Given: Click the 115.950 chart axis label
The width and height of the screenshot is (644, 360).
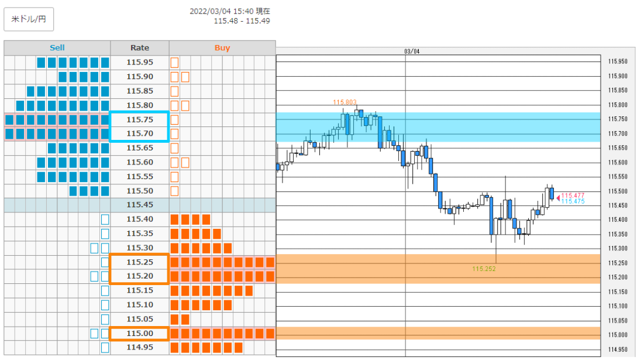Looking at the screenshot, I should [x=618, y=61].
